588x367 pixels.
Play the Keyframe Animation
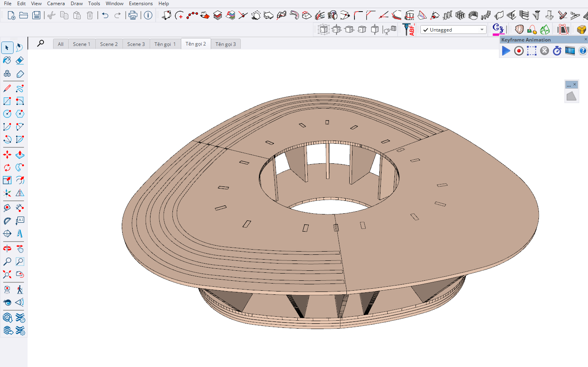coord(506,51)
